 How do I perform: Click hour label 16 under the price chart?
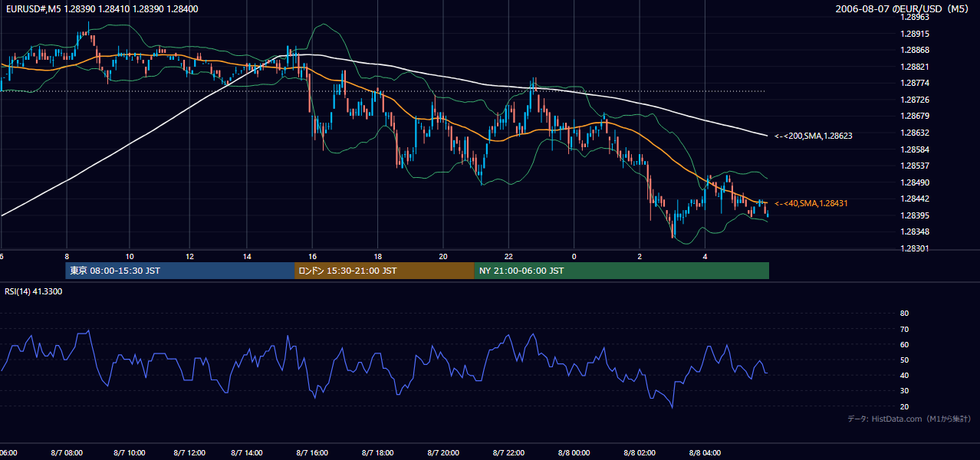(312, 256)
